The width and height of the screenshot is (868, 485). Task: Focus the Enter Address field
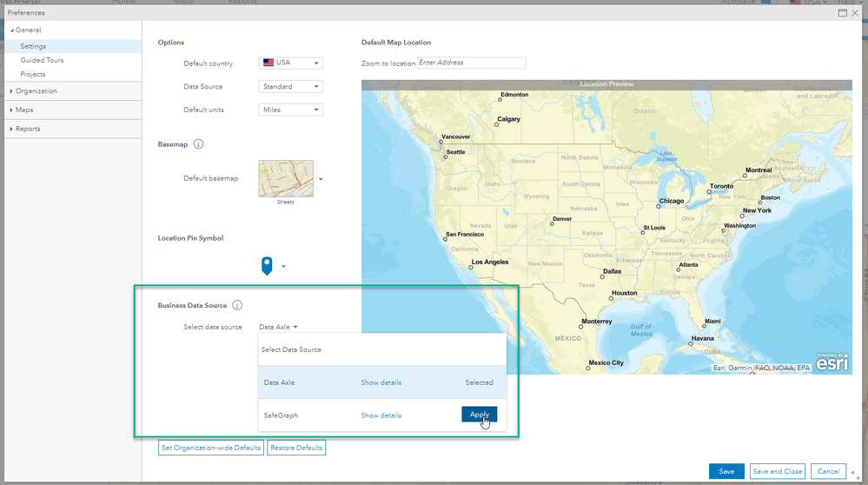(472, 63)
